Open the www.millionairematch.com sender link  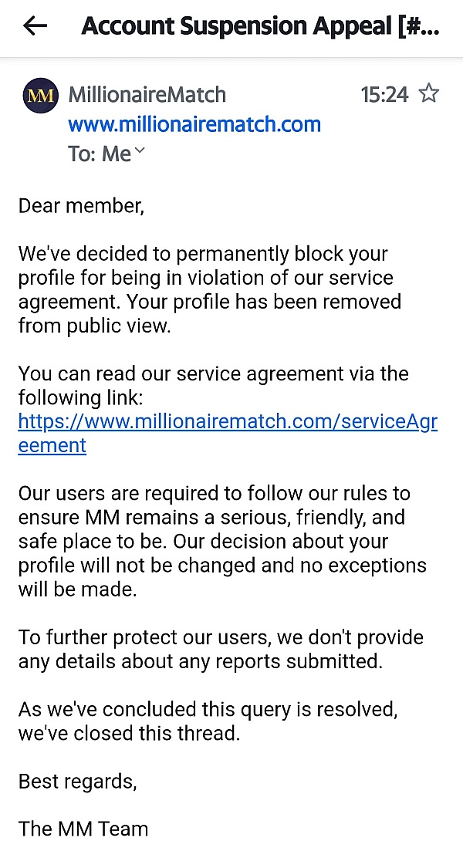coord(194,124)
